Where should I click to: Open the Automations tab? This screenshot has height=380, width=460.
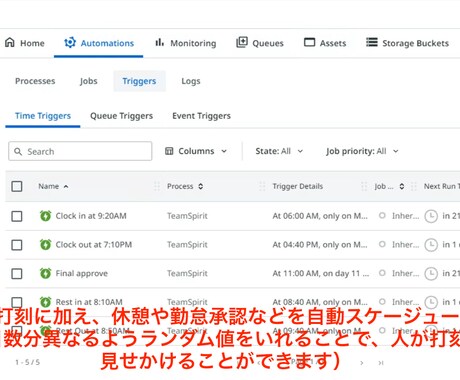point(99,43)
